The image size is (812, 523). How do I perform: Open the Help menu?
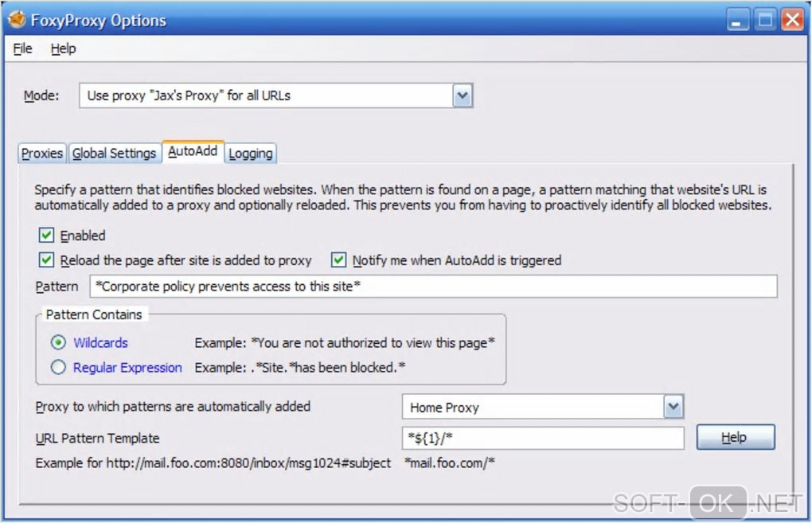pyautogui.click(x=63, y=49)
